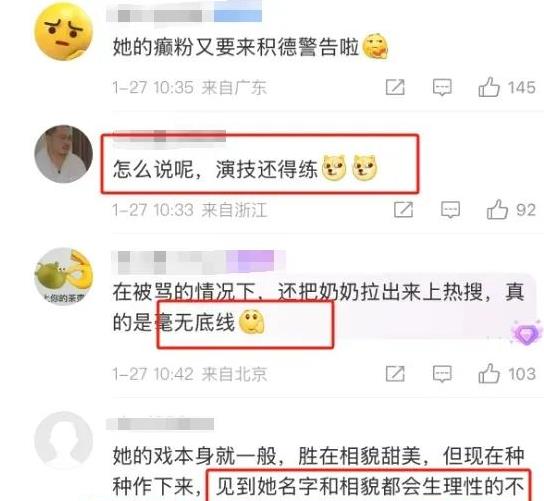Share the 演技还得练 comment
Image resolution: width=544 pixels, height=501 pixels.
click(403, 210)
